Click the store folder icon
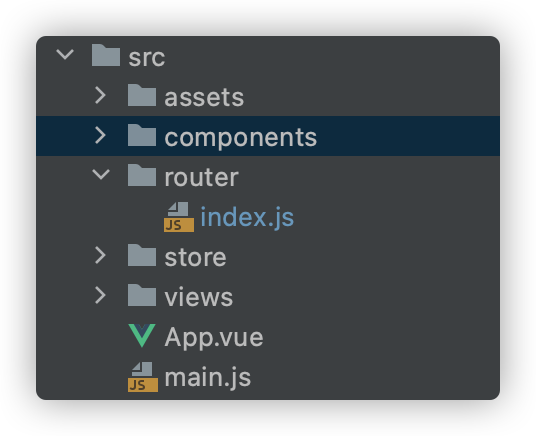 point(142,255)
